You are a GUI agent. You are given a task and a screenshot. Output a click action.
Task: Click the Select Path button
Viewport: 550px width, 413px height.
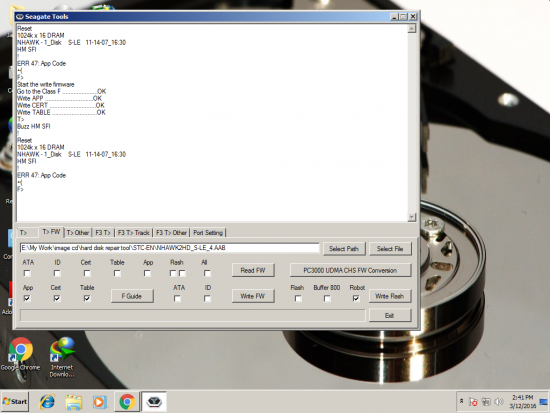(x=344, y=249)
